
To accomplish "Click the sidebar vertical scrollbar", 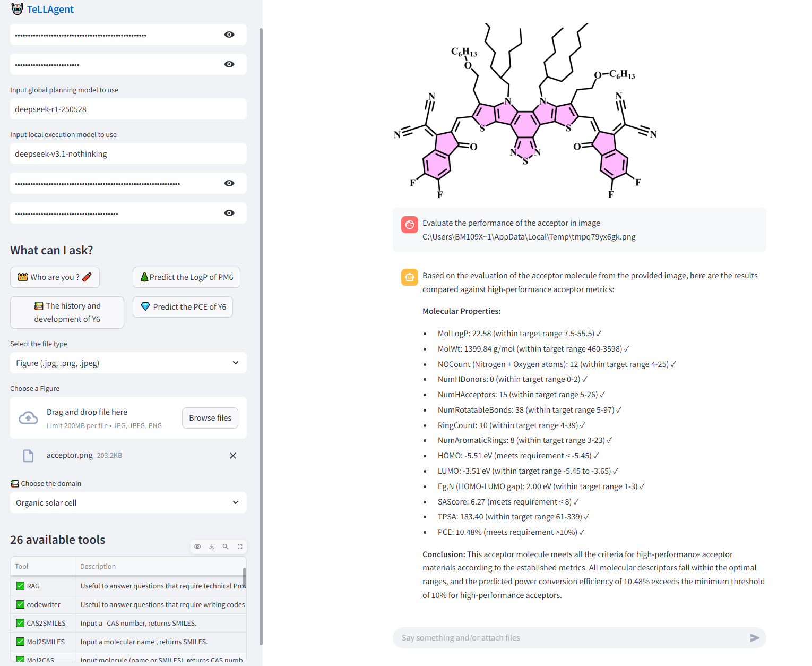I will point(261,336).
